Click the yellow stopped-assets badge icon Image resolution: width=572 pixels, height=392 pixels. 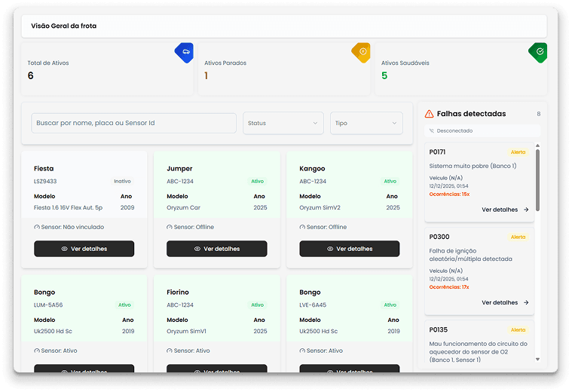[x=362, y=52]
